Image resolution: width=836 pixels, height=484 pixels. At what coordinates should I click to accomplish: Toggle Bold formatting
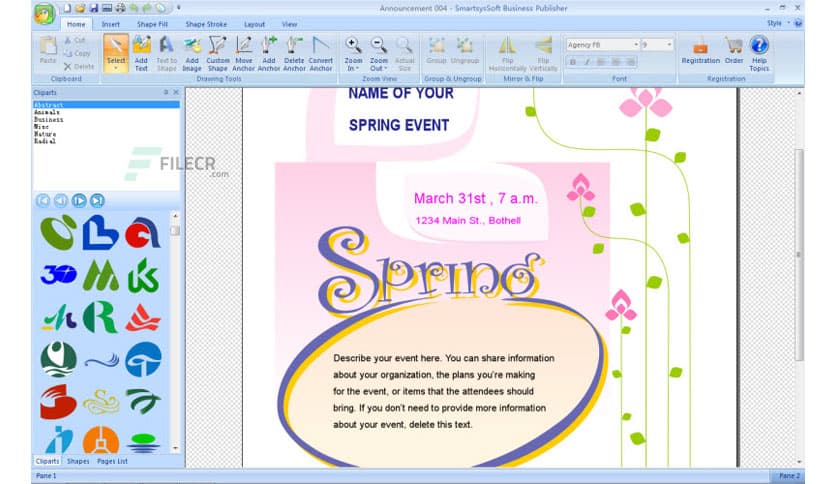point(573,62)
